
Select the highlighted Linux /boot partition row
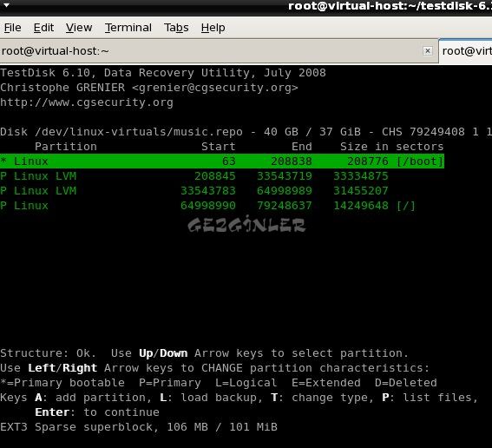[x=222, y=161]
